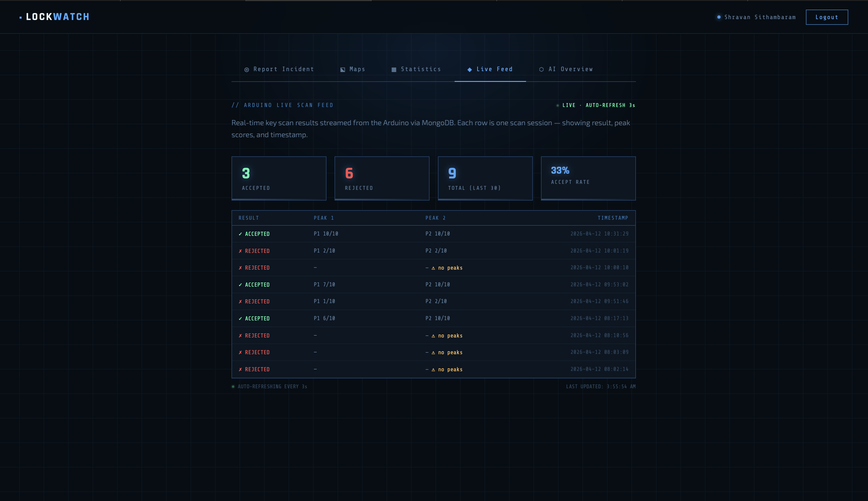This screenshot has height=501, width=868.
Task: Click the AI Overview hexagon icon
Action: click(x=542, y=70)
